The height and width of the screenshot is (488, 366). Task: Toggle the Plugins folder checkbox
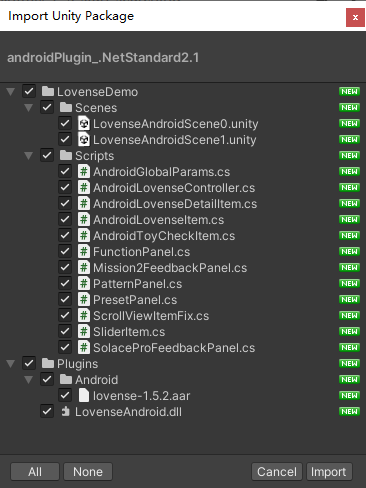(x=29, y=364)
